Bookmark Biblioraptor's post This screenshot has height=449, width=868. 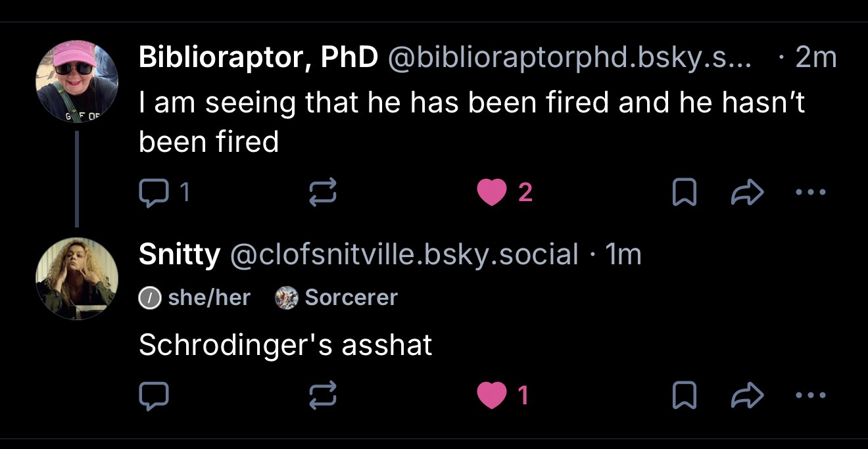685,192
